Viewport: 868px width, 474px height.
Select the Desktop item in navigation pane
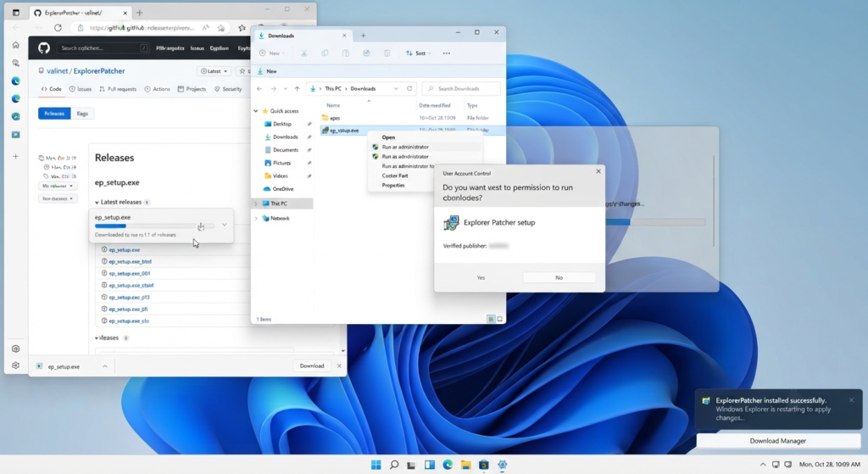click(x=281, y=124)
